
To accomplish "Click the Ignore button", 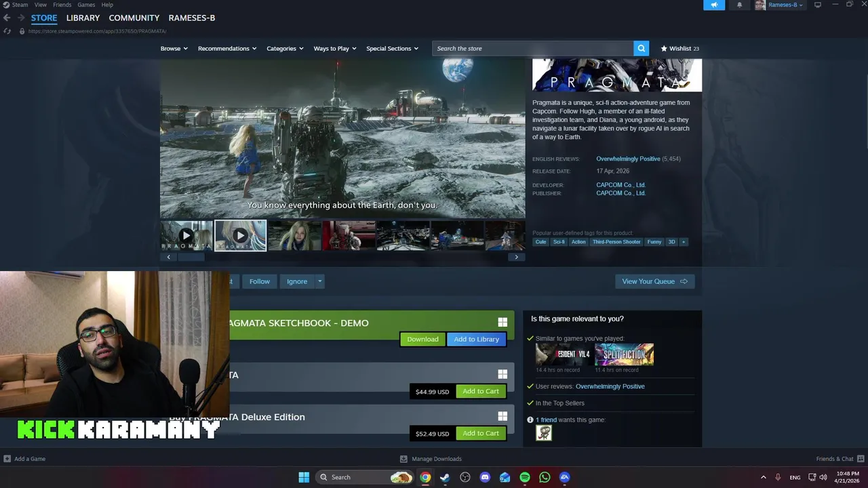I will pos(297,281).
